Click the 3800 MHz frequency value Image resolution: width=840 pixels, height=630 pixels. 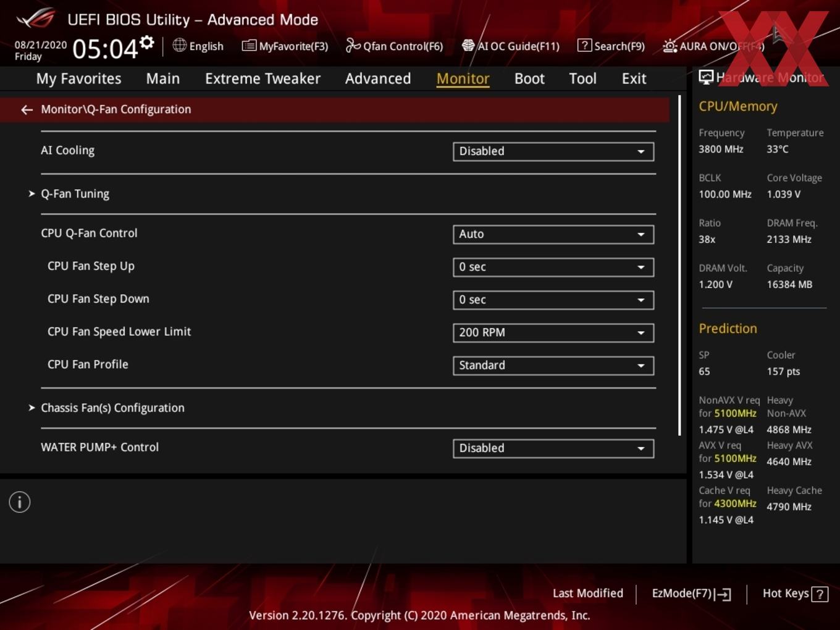pos(721,149)
